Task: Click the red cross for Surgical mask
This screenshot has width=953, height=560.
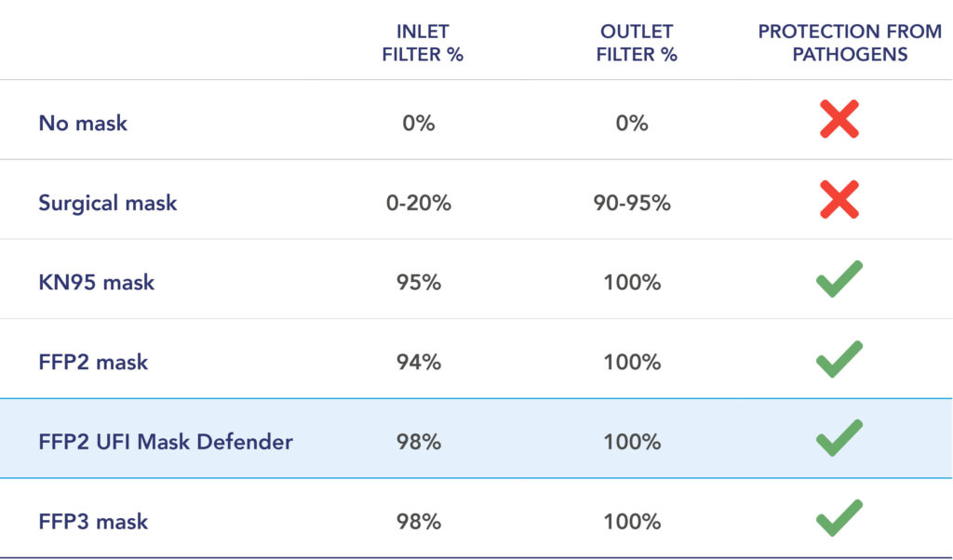Action: point(839,199)
